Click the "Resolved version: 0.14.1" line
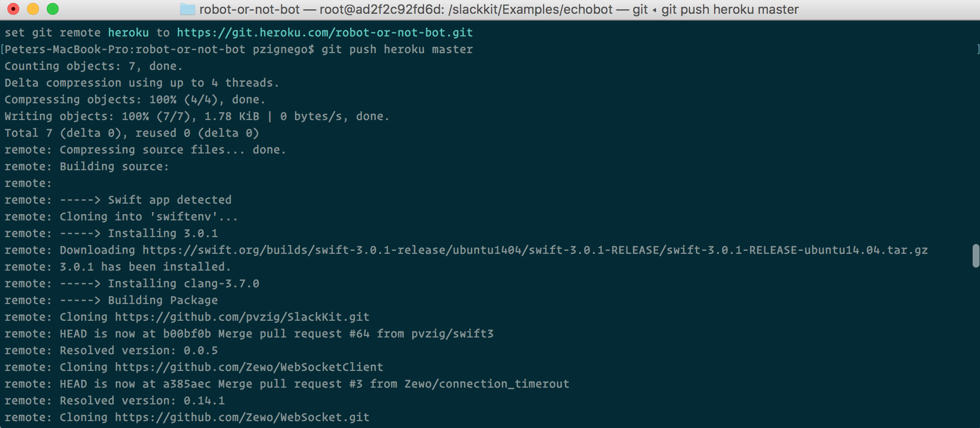The height and width of the screenshot is (428, 980). 142,401
